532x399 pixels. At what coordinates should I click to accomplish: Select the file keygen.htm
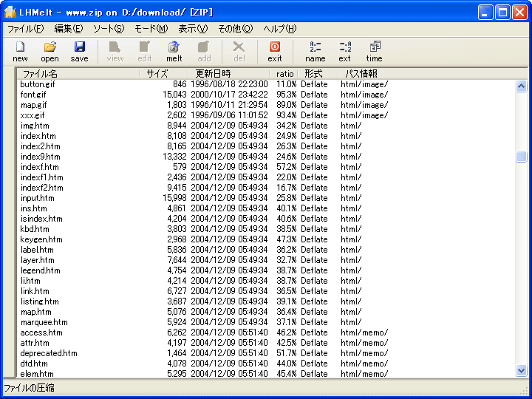tap(41, 239)
